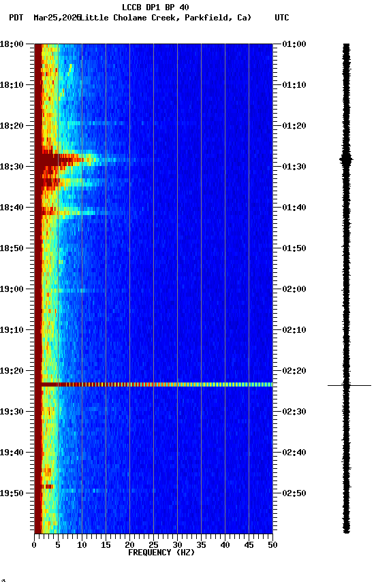Click the 'FREQUENCY (HZ)' axis label
This screenshot has width=376, height=588.
point(161,553)
